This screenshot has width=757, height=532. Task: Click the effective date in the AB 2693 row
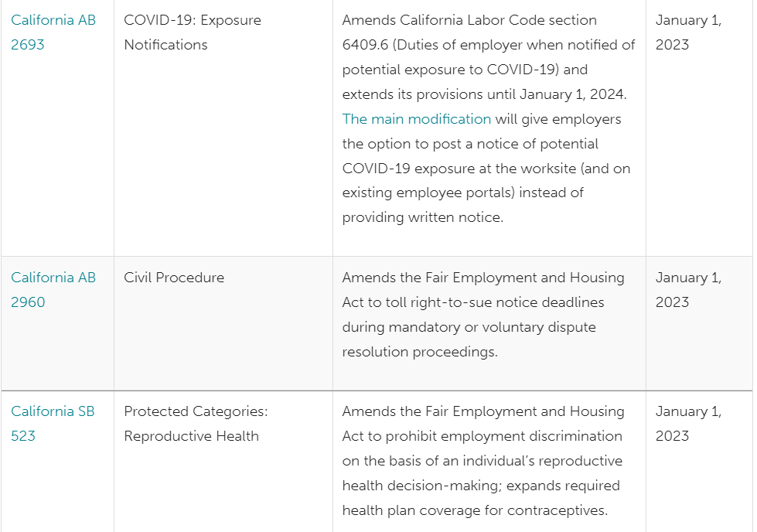coord(688,32)
